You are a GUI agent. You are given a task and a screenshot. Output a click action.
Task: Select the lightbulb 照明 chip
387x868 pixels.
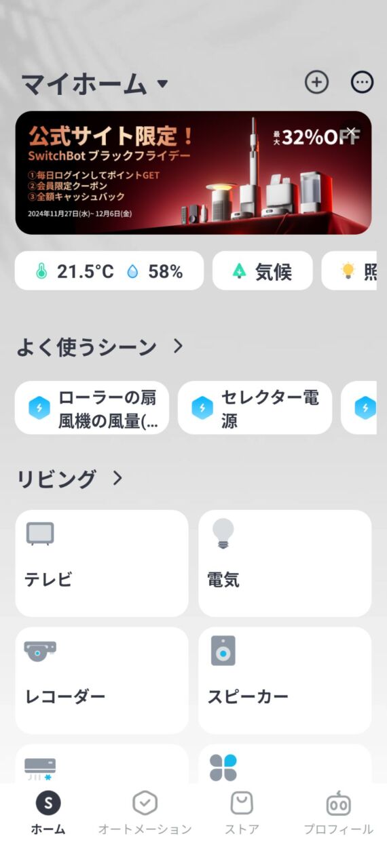coord(349,271)
